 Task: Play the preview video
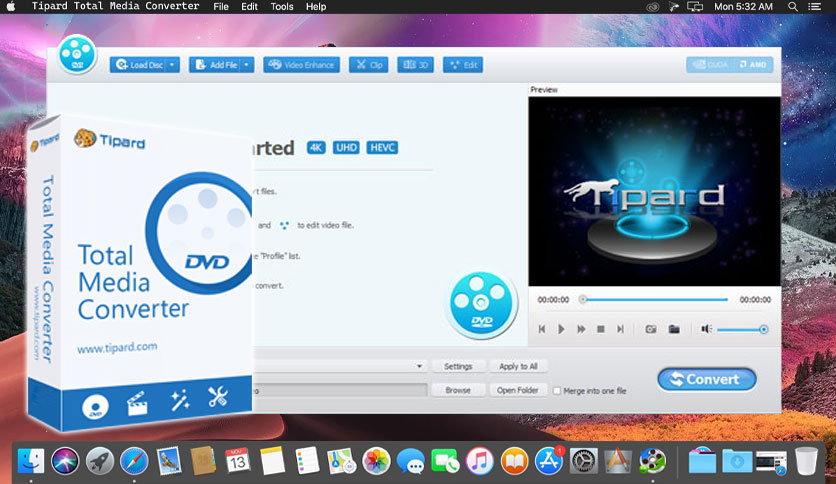[561, 329]
